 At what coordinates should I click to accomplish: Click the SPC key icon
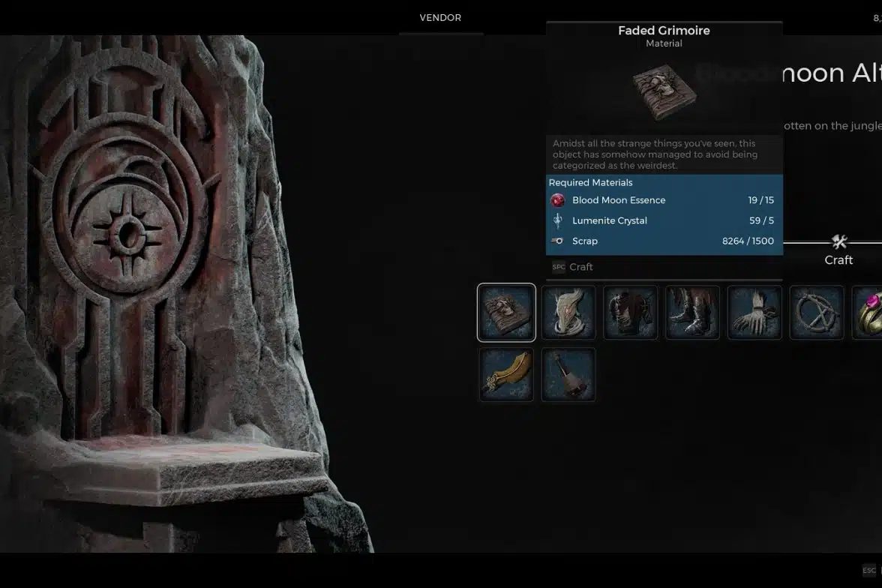point(559,267)
